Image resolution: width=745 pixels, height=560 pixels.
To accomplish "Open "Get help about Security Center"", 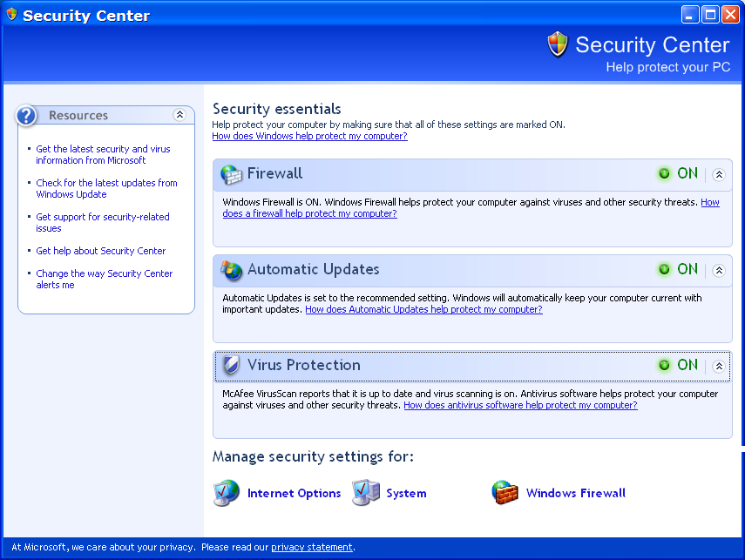I will [x=101, y=251].
